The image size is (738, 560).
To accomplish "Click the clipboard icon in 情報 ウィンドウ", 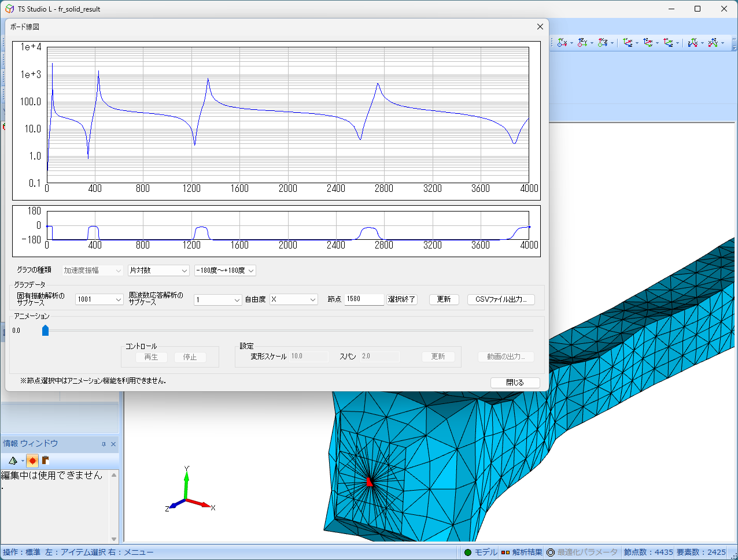I will (x=45, y=461).
